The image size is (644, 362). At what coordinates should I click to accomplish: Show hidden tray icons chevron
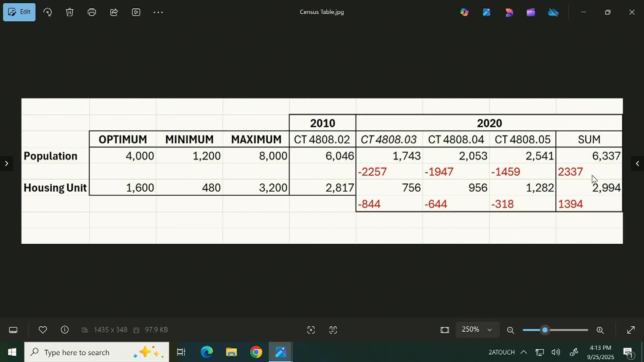click(x=524, y=352)
